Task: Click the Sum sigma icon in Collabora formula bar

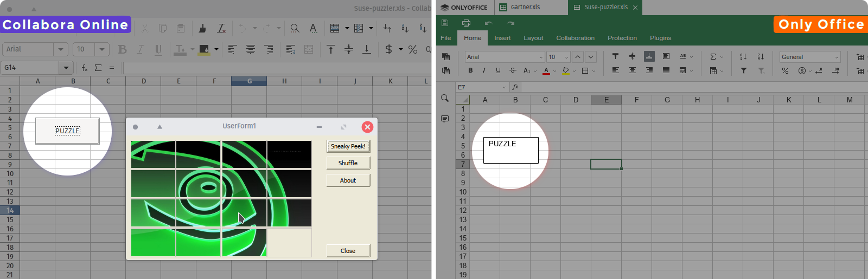Action: pyautogui.click(x=98, y=68)
